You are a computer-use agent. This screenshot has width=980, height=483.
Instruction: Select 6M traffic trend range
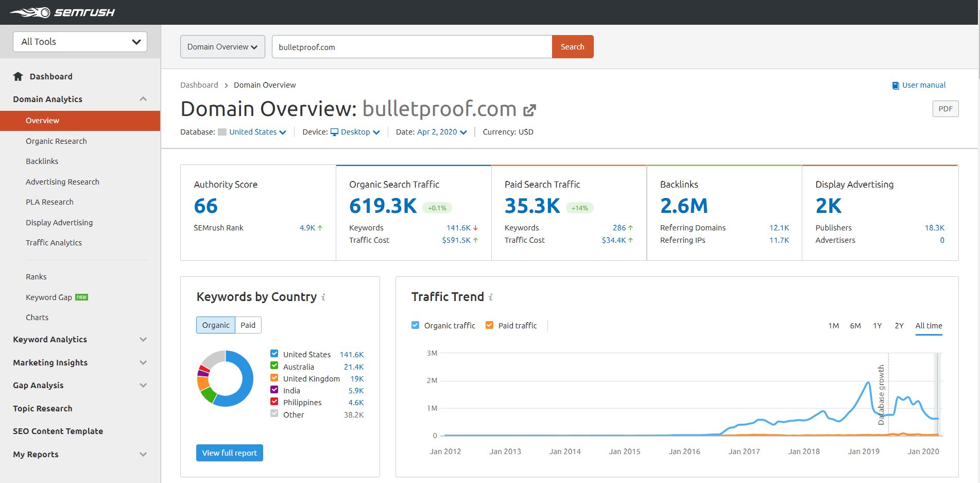click(855, 326)
